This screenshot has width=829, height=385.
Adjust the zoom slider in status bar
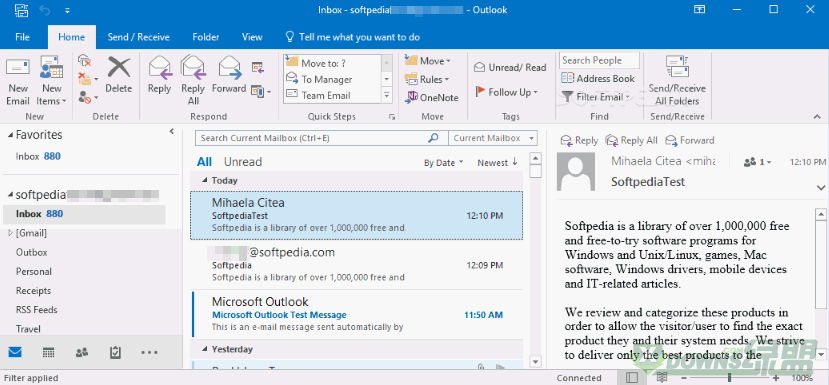click(x=730, y=378)
